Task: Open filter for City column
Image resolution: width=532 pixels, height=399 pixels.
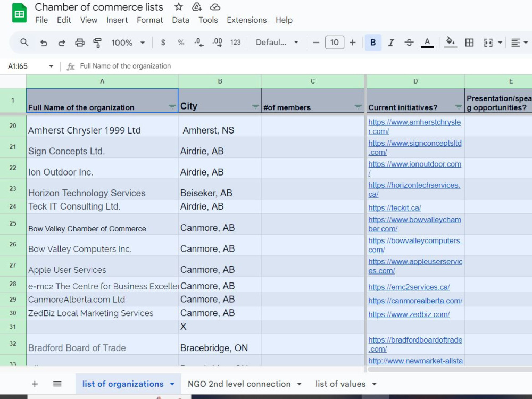Action: (255, 107)
